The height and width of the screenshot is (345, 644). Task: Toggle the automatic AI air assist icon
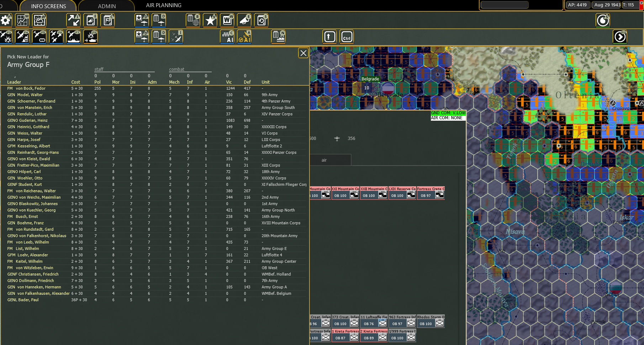point(244,37)
